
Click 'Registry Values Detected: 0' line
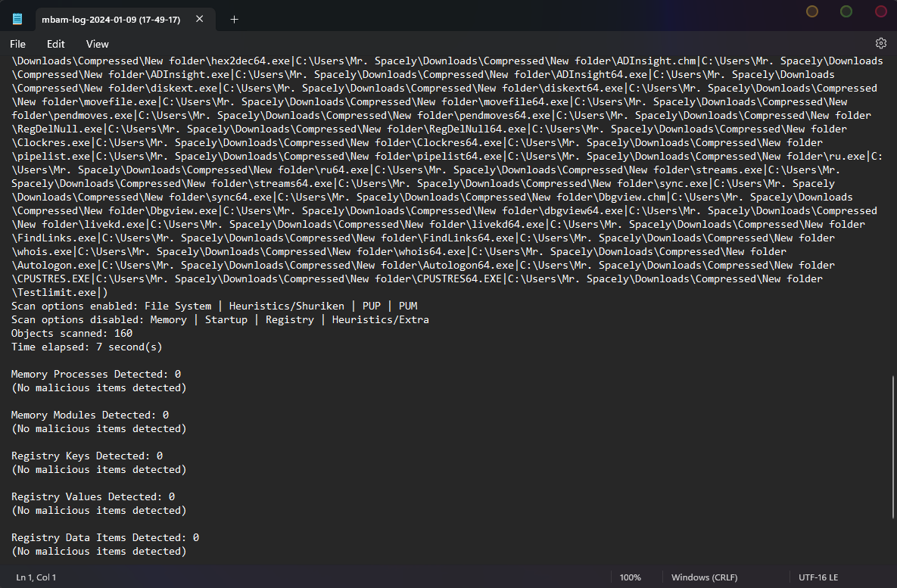click(93, 497)
